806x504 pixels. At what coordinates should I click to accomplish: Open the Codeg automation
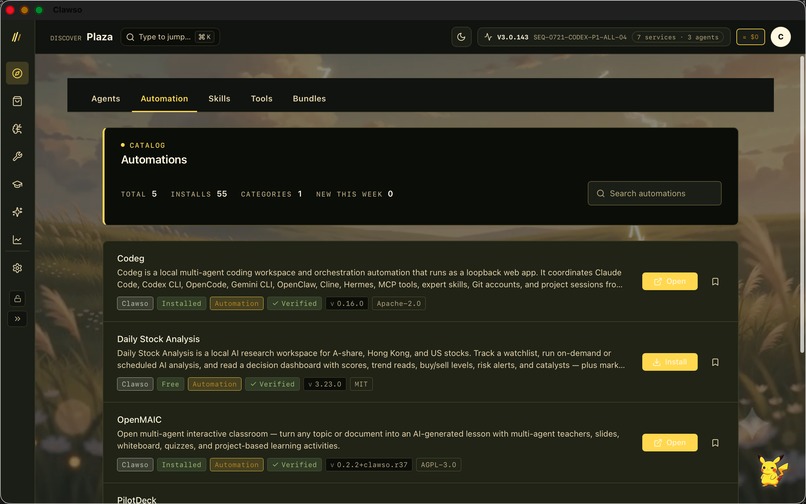coord(670,281)
